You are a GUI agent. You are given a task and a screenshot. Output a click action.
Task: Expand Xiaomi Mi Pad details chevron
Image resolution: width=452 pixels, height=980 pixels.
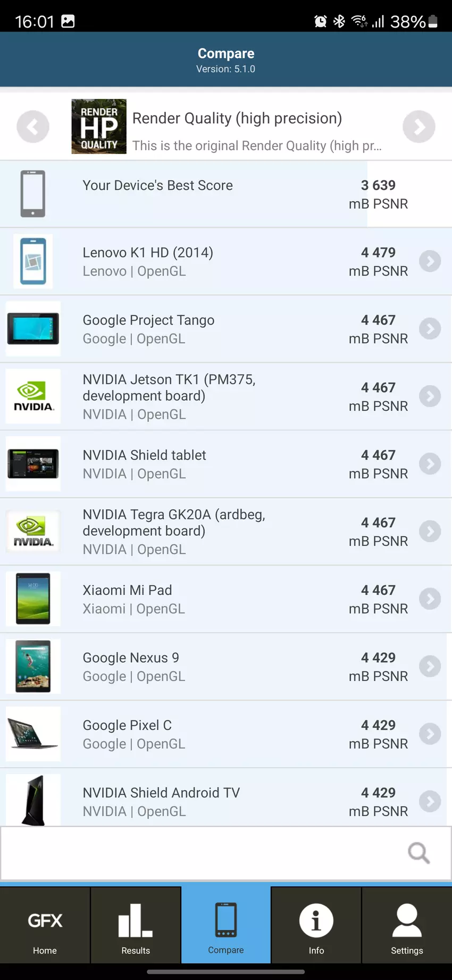[430, 599]
